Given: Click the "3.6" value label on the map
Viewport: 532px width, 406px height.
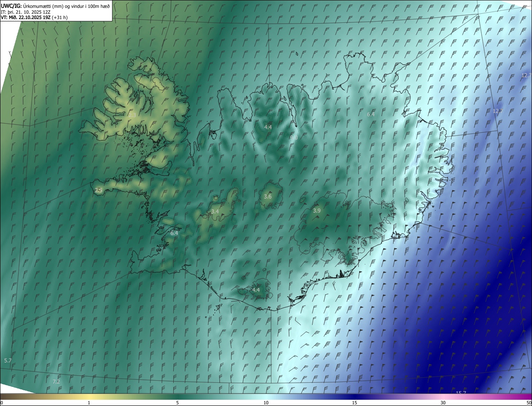Looking at the screenshot, I should coord(268,196).
